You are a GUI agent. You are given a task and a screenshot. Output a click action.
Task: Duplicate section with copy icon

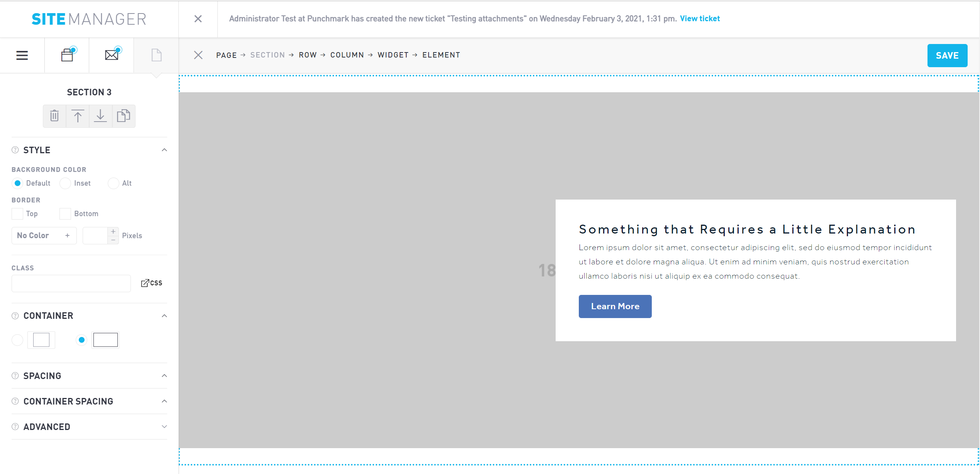[124, 116]
